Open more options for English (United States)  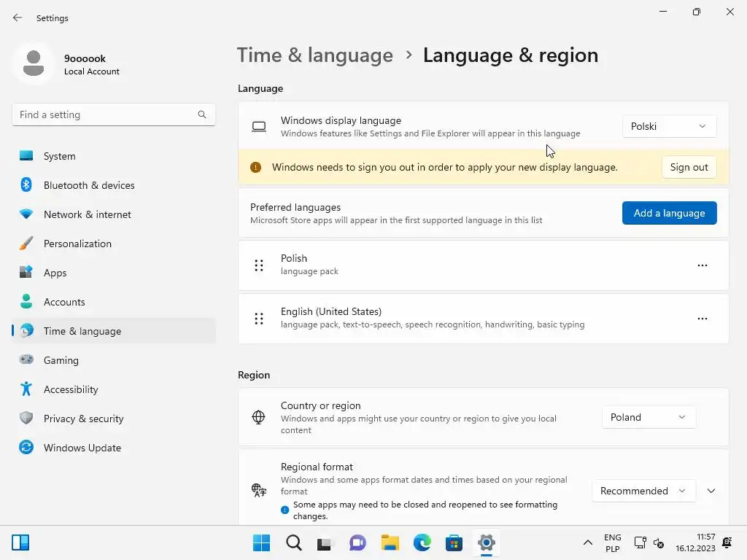point(703,319)
